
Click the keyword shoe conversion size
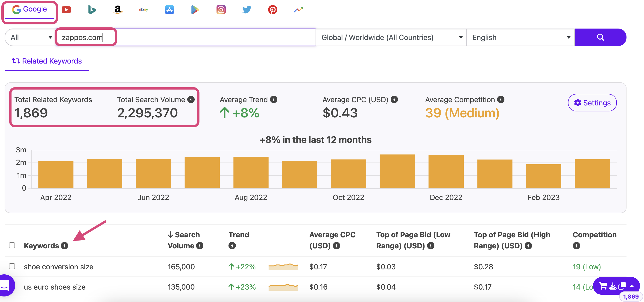[x=59, y=267]
